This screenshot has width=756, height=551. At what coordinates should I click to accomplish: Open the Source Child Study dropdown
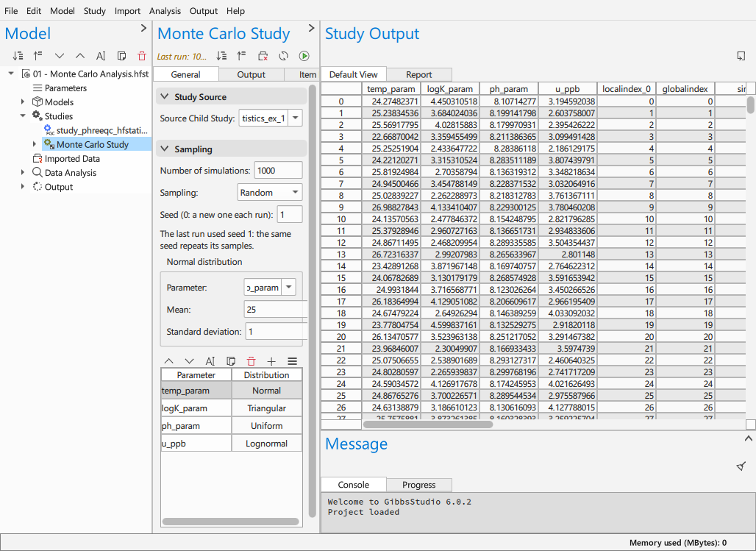[296, 118]
